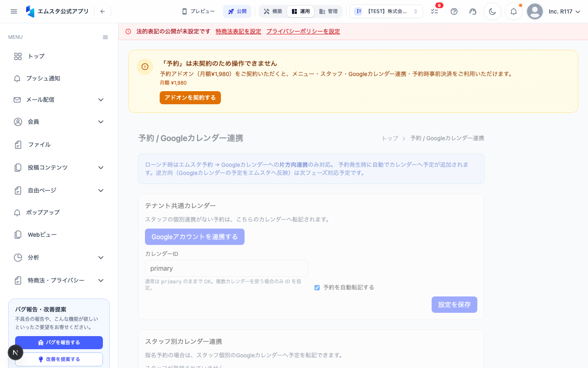Open ポップアップ in sidebar

click(59, 213)
